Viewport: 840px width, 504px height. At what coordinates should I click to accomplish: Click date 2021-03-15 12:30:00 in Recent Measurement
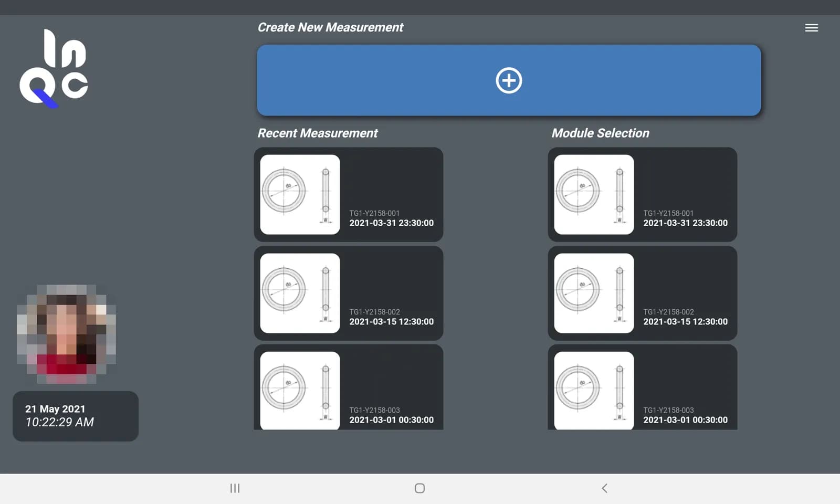[392, 322]
